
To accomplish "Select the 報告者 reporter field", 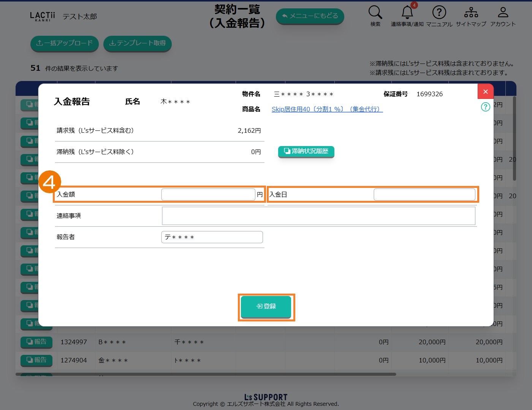I will tap(212, 237).
